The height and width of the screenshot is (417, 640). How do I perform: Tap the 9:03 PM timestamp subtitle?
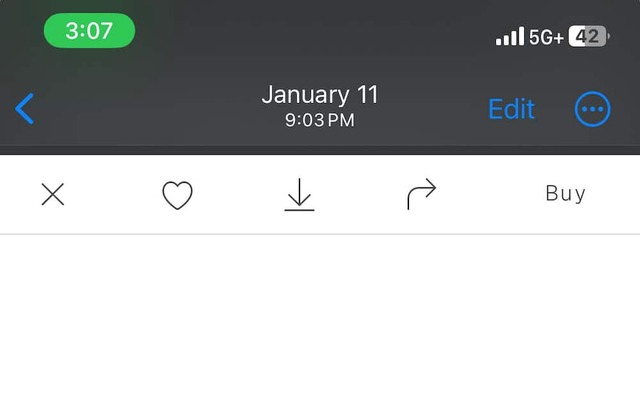(320, 120)
